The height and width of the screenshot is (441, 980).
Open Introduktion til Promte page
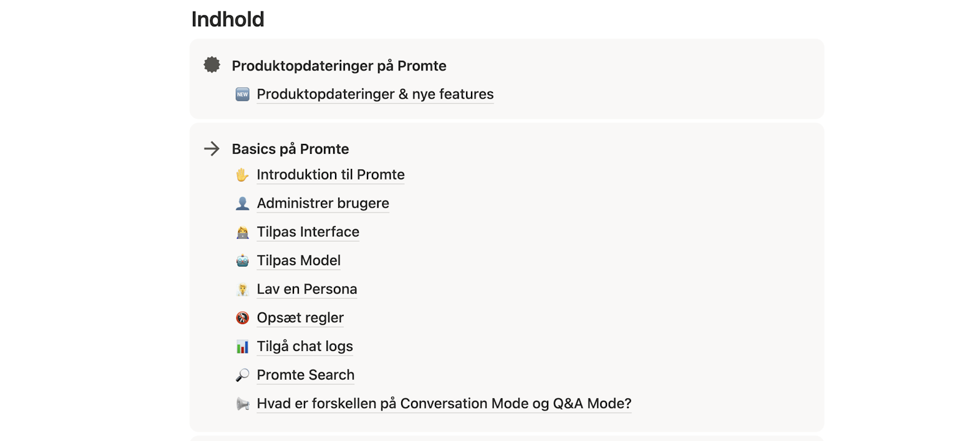pos(330,175)
